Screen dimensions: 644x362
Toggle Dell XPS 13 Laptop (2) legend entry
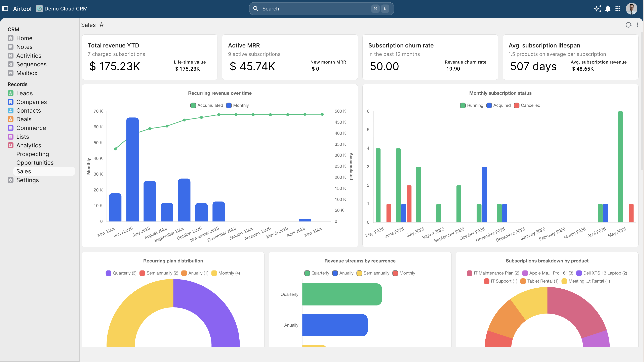(602, 273)
